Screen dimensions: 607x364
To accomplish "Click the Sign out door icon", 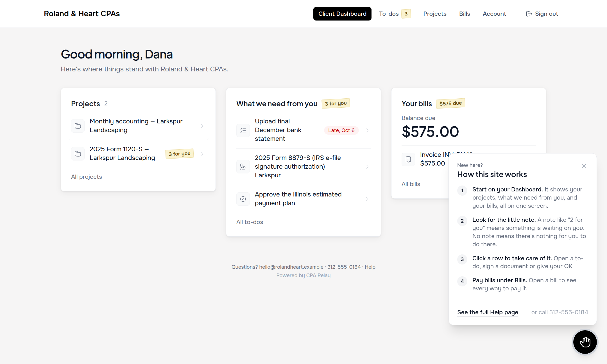I will click(x=529, y=14).
